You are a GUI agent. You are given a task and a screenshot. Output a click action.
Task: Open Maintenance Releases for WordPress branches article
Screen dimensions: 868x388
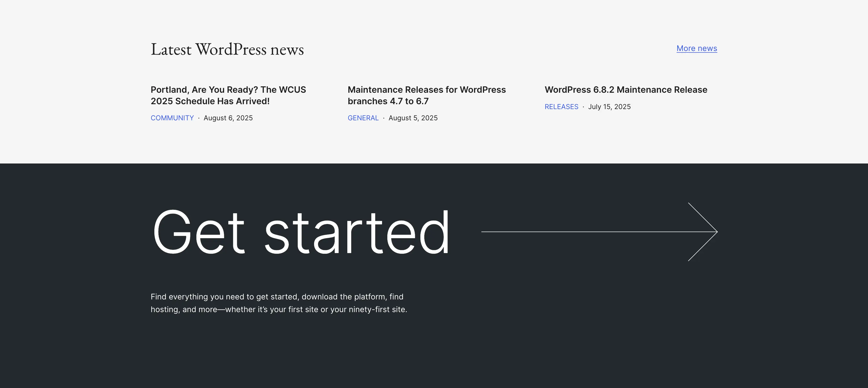click(427, 95)
